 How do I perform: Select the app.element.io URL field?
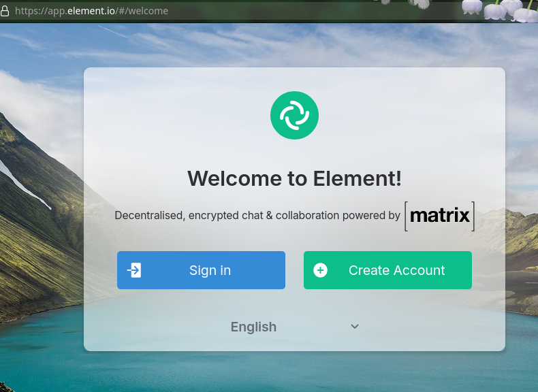coord(92,11)
